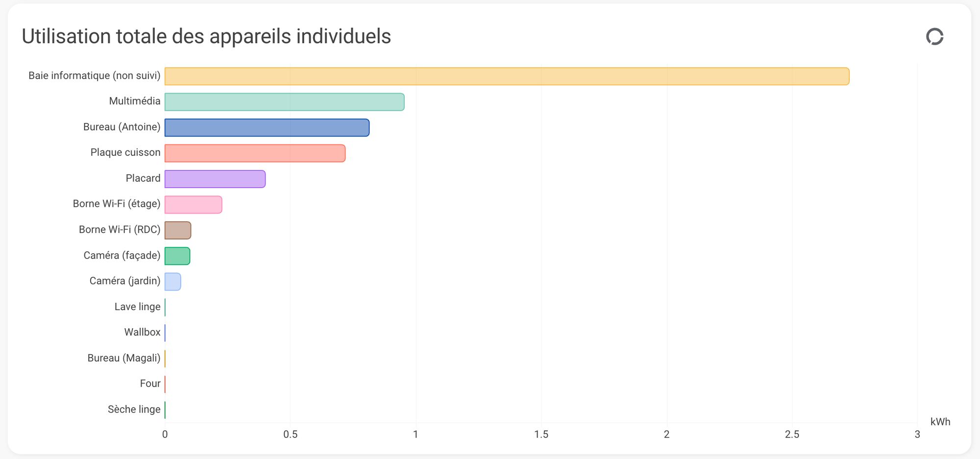Click the loading spinner icon
Image resolution: width=980 pixels, height=459 pixels.
[934, 37]
